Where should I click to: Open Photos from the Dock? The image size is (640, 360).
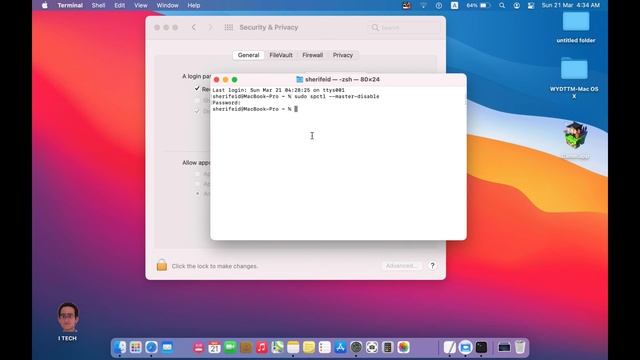pyautogui.click(x=403, y=347)
